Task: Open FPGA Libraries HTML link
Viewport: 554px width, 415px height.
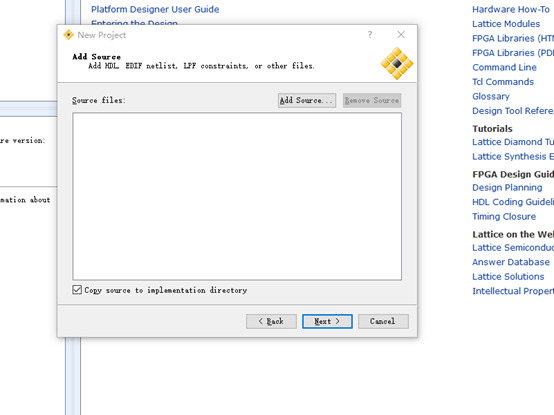Action: [513, 38]
